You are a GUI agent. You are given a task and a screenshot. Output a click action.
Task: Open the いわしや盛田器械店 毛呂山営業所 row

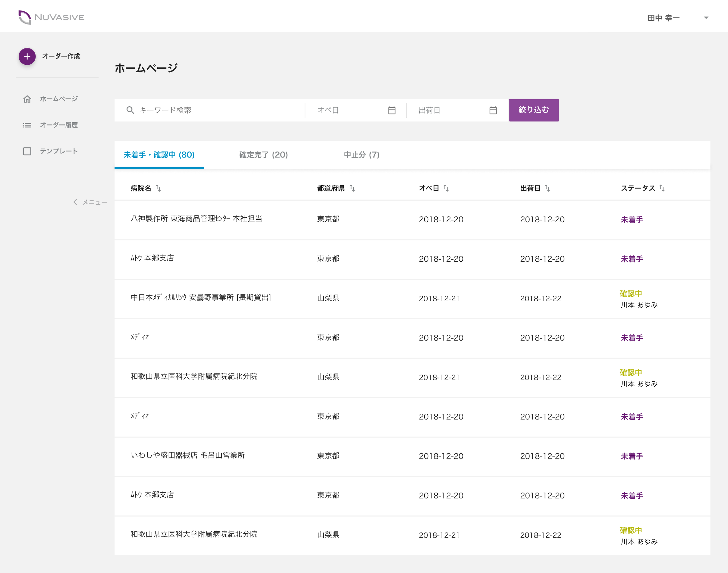tap(412, 456)
